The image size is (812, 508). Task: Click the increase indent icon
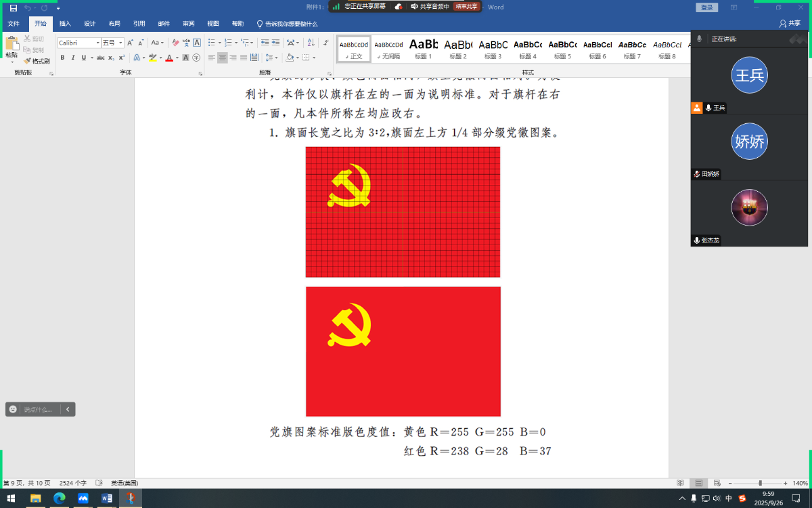pos(276,43)
